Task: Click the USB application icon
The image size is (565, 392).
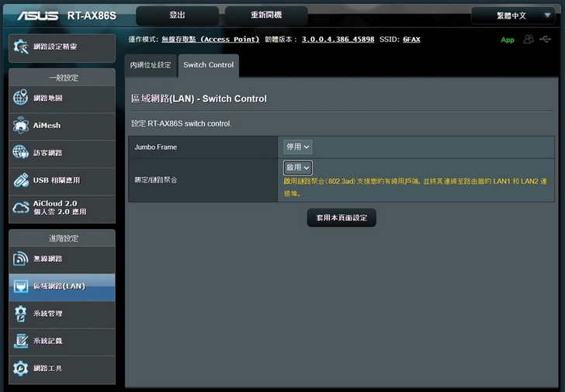Action: pyautogui.click(x=21, y=180)
